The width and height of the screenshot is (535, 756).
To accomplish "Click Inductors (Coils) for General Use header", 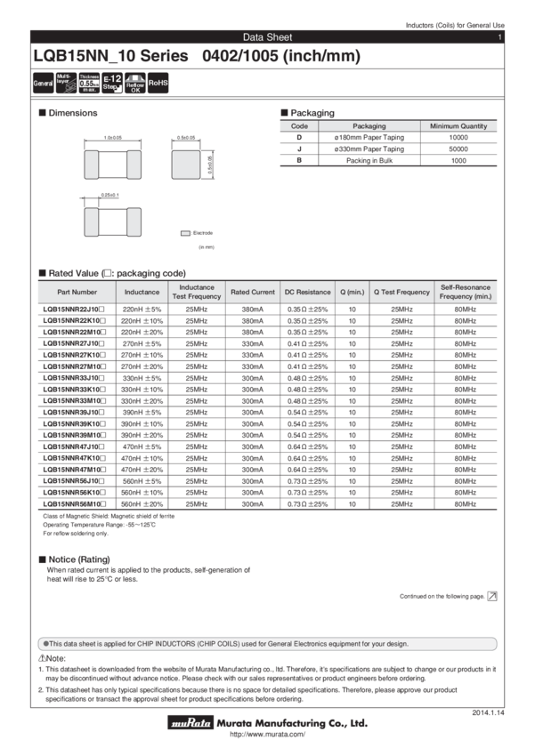I will pos(455,25).
